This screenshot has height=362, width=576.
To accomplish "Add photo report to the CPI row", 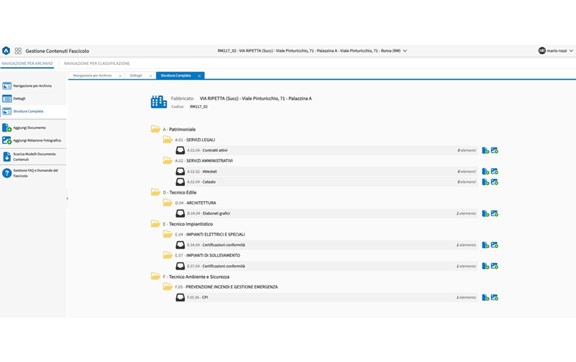I will click(x=494, y=297).
